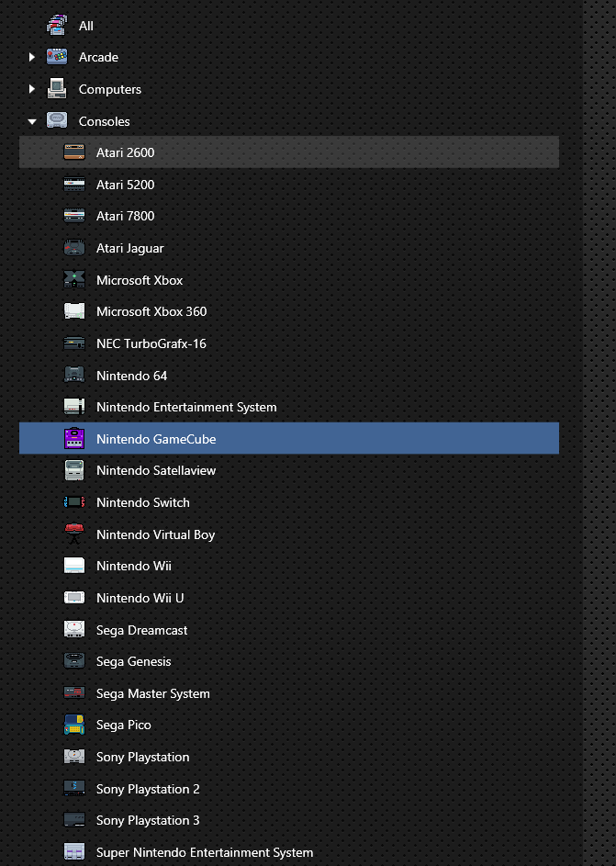616x866 pixels.
Task: Click the Arcade joystick panel icon
Action: (57, 56)
